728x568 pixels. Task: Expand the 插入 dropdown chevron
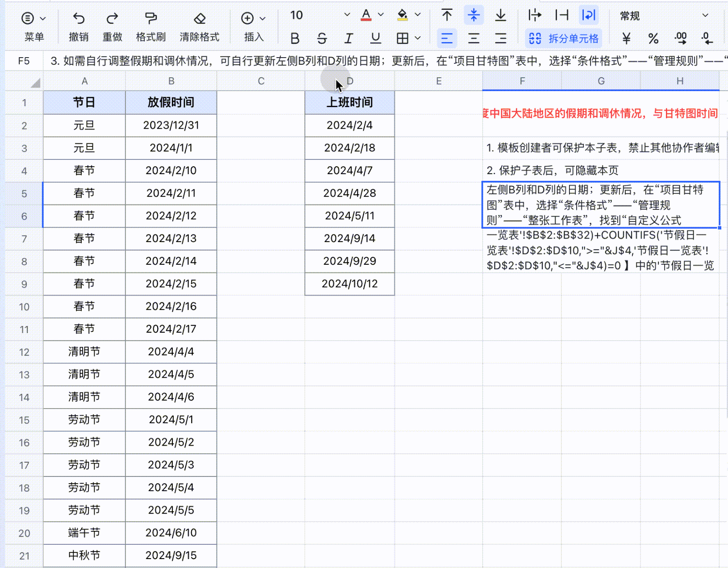click(263, 18)
